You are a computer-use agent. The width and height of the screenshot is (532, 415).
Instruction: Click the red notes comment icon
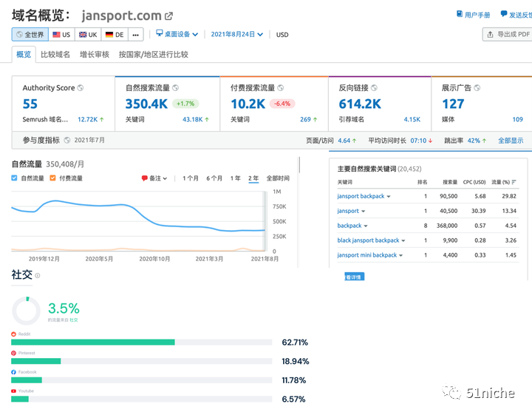[x=145, y=178]
